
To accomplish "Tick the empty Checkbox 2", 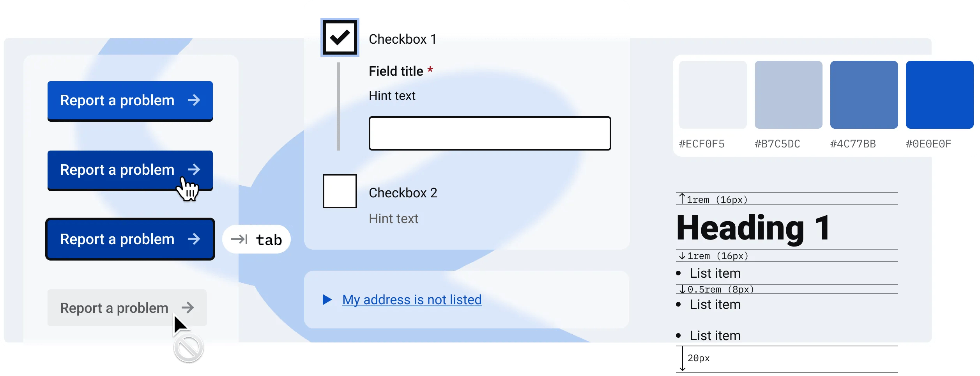I will pos(340,191).
